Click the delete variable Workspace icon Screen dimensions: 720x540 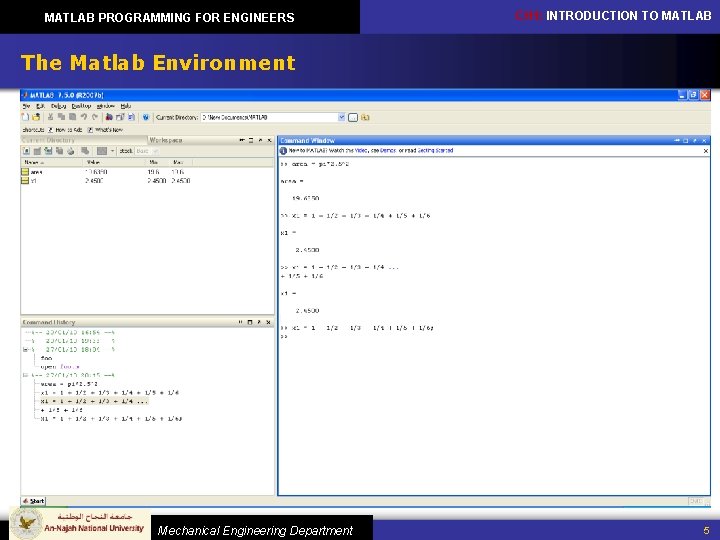(85, 151)
